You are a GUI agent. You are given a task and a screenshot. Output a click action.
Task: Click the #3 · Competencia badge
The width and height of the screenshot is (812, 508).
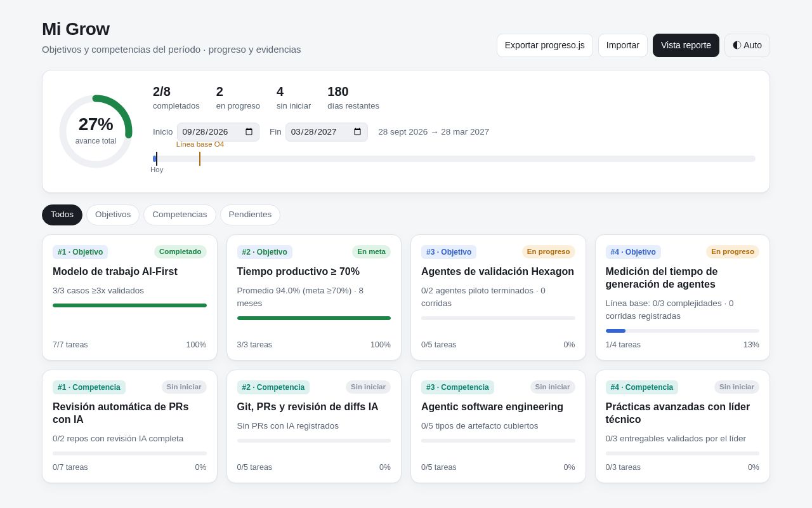pos(457,387)
